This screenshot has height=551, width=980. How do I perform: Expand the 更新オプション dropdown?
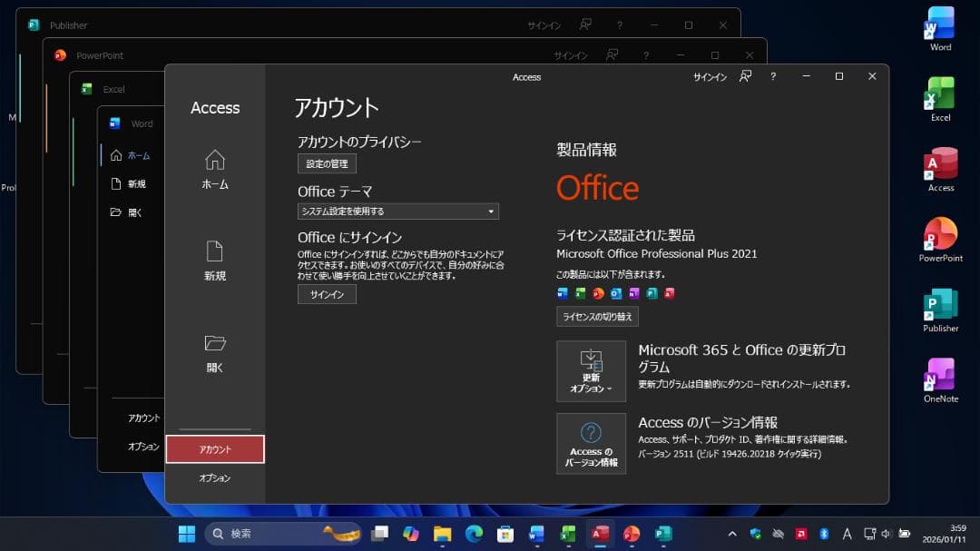[x=591, y=370]
